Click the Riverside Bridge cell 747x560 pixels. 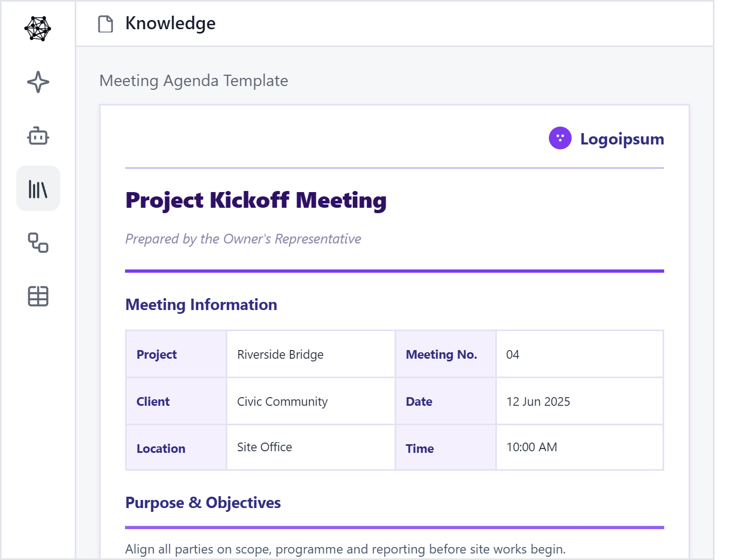tap(311, 354)
